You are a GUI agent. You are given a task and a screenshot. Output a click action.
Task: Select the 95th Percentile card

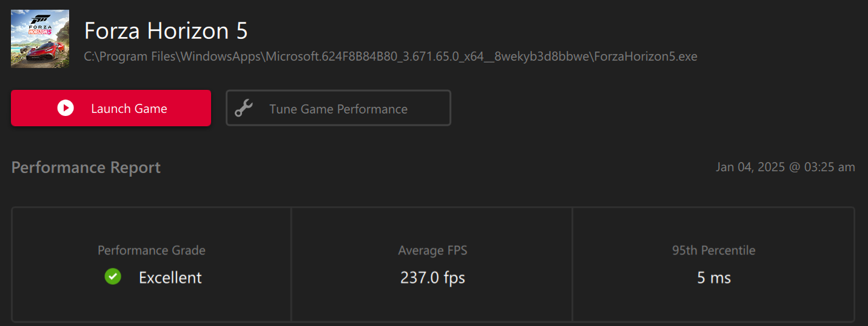click(x=713, y=264)
